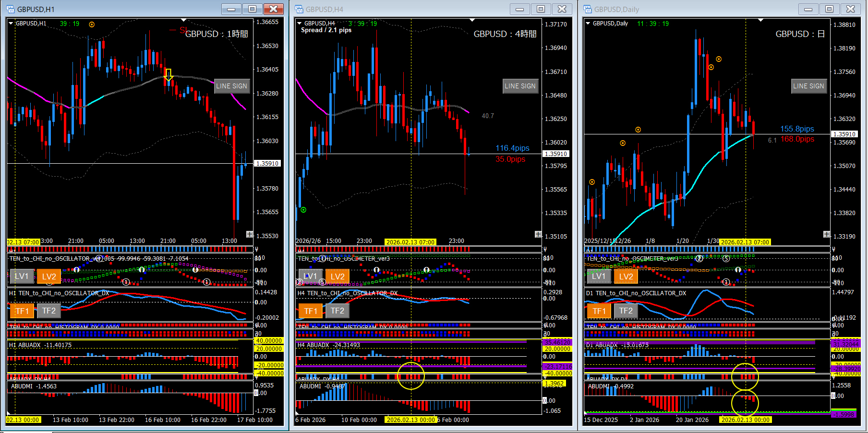Click the '35.0pips' text on the H4 chart
Screen dimensions: 868x433
(510, 159)
